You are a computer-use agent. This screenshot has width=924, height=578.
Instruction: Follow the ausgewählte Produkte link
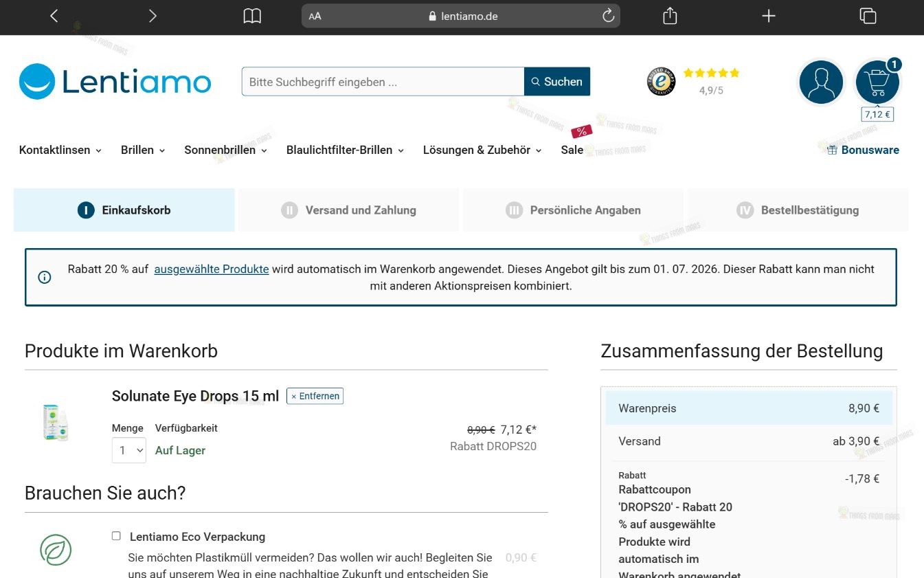(x=212, y=269)
